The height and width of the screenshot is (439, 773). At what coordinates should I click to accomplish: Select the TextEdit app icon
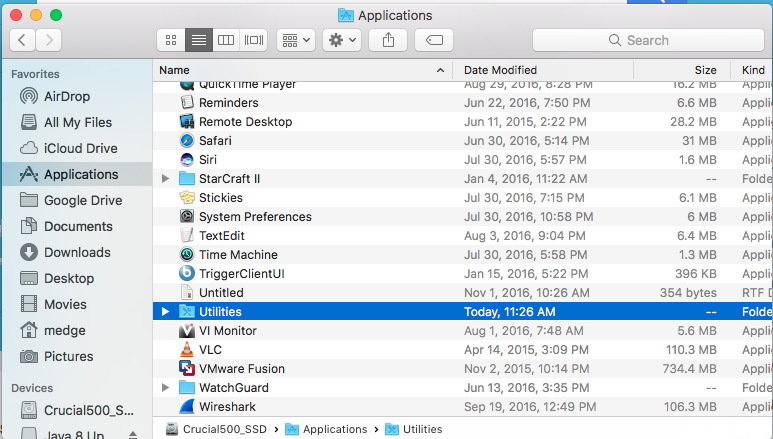[x=187, y=236]
